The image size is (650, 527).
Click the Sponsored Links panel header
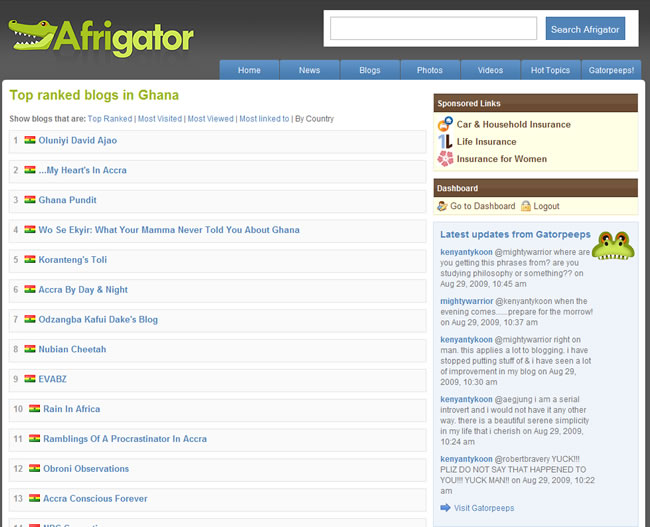(x=536, y=103)
